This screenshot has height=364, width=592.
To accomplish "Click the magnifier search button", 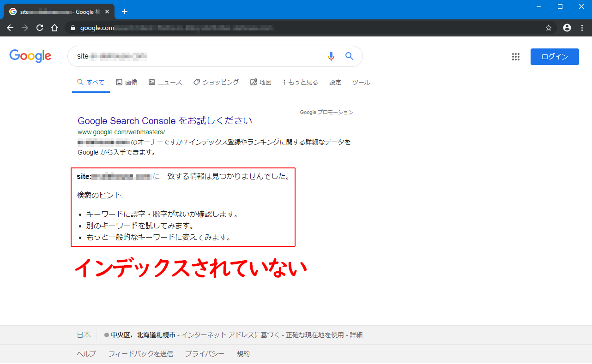I will 350,56.
